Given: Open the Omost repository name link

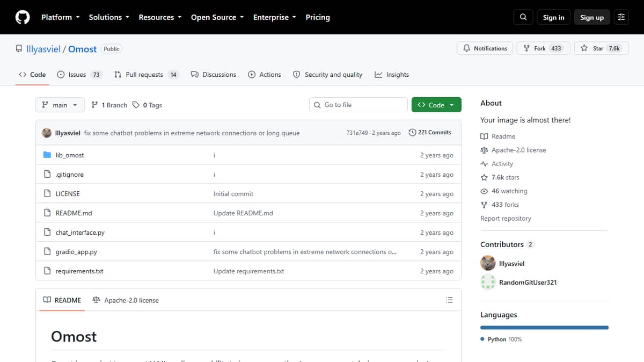Looking at the screenshot, I should pos(83,49).
